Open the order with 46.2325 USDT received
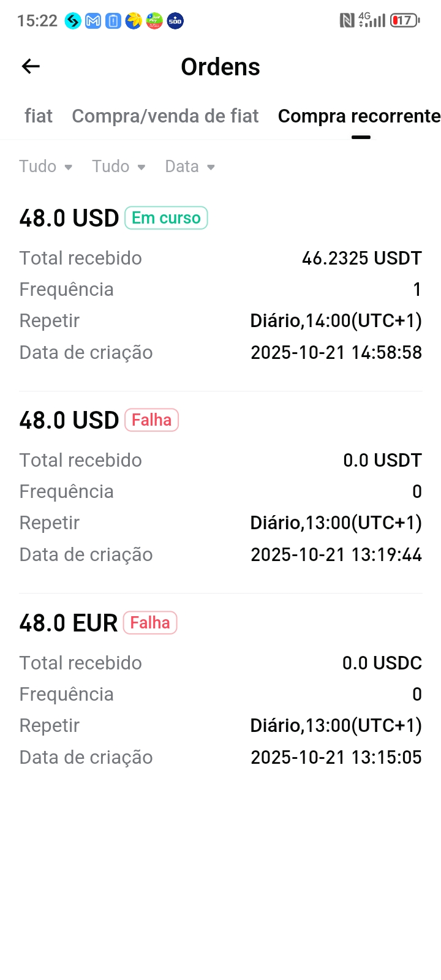Image resolution: width=441 pixels, height=980 pixels. click(221, 289)
